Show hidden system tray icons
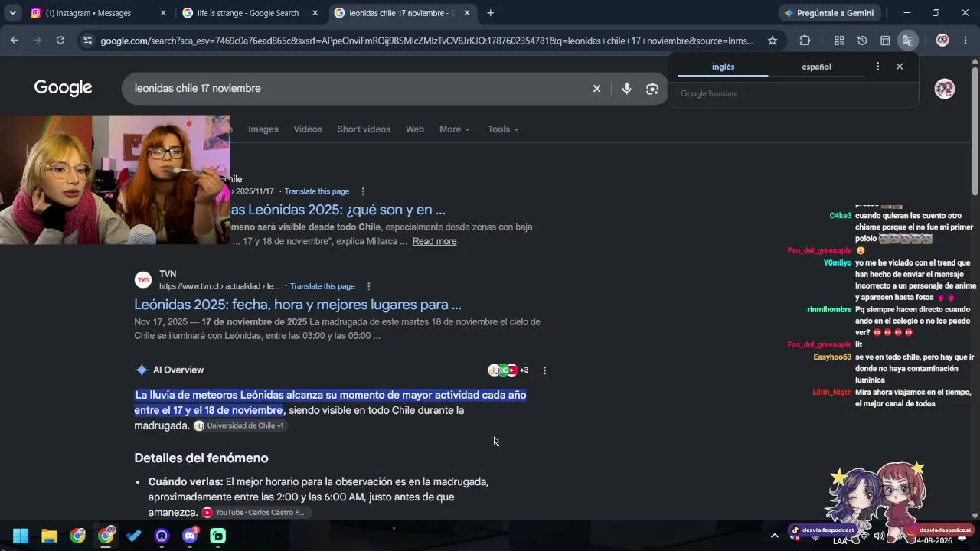 [774, 536]
